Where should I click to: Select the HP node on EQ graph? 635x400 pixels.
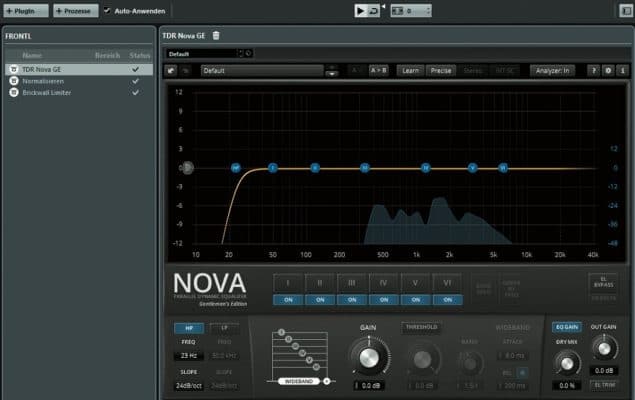[236, 168]
